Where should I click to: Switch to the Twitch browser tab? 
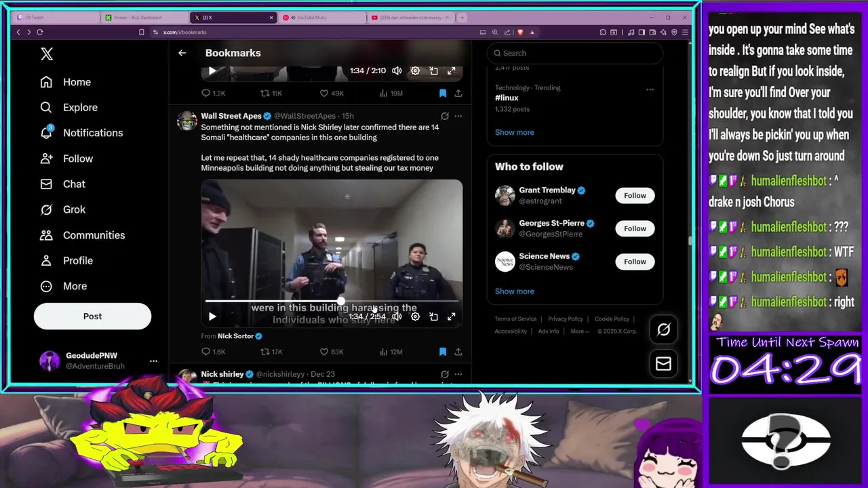(57, 18)
